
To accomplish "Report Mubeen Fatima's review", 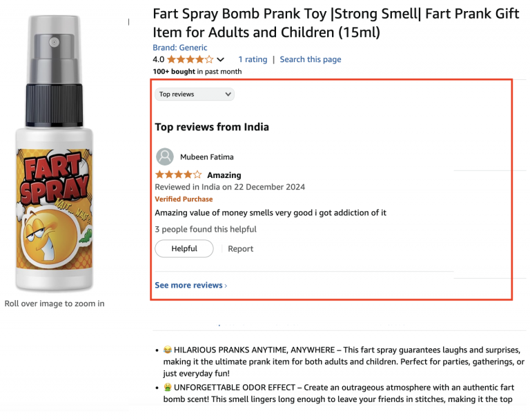I will click(x=241, y=249).
